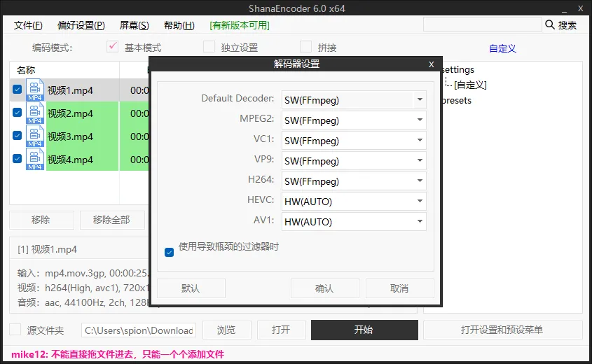Click the MP4 file icon for 视频1.mp4
The height and width of the screenshot is (364, 592).
(35, 90)
